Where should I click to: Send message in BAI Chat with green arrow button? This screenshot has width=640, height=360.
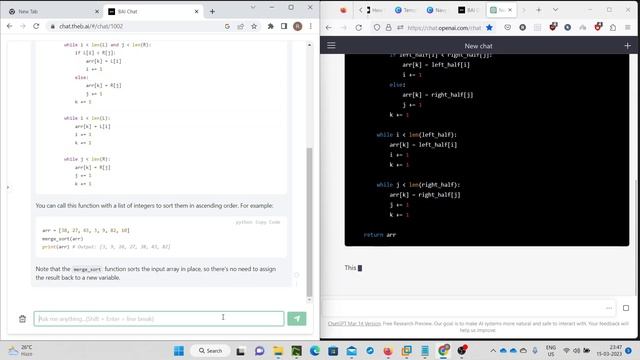tap(297, 318)
